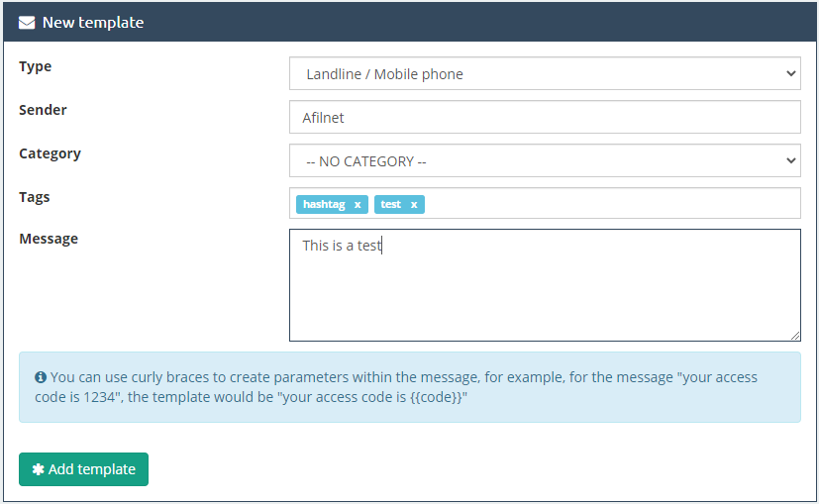Click the Message field label
This screenshot has height=504, width=819.
click(49, 239)
